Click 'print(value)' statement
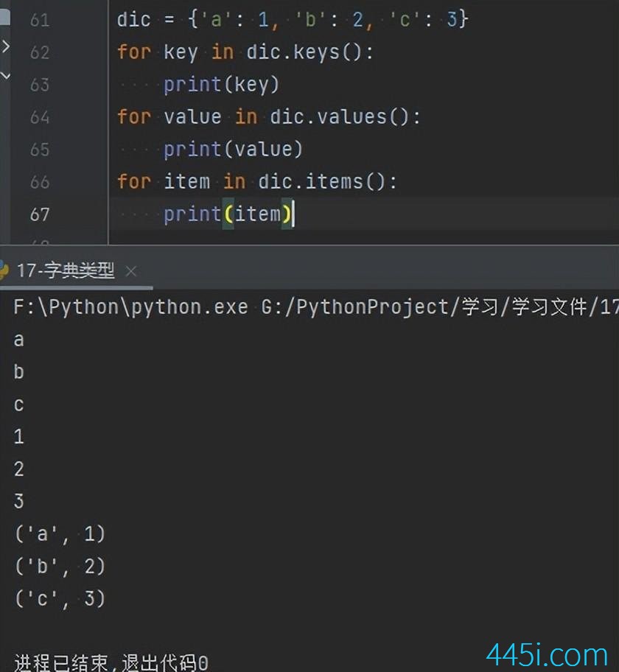619x672 pixels. [x=233, y=149]
